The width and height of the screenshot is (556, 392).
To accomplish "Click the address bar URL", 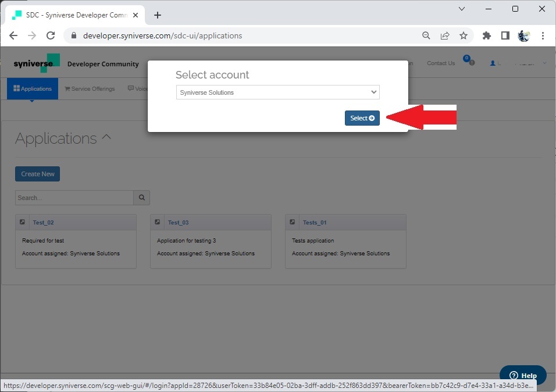I will tap(162, 35).
